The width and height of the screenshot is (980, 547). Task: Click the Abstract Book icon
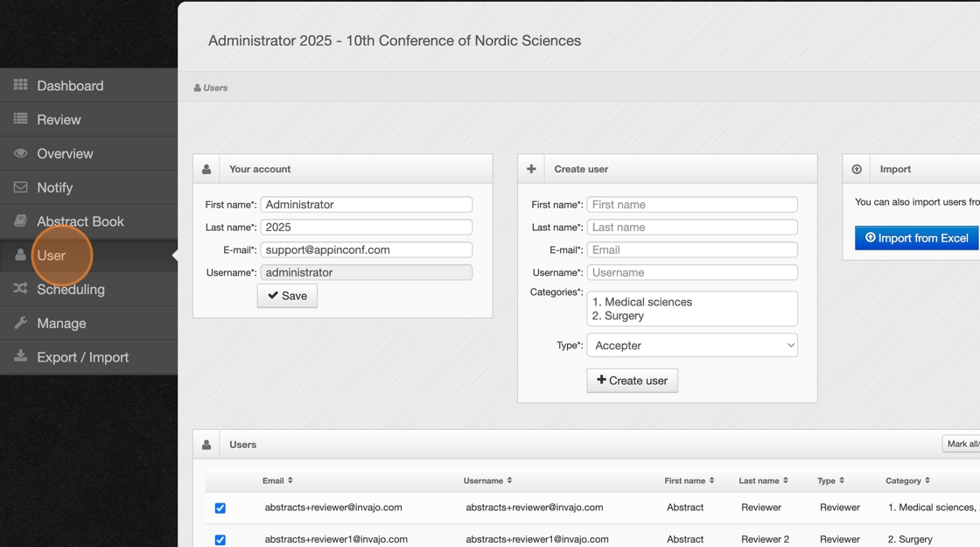[20, 221]
